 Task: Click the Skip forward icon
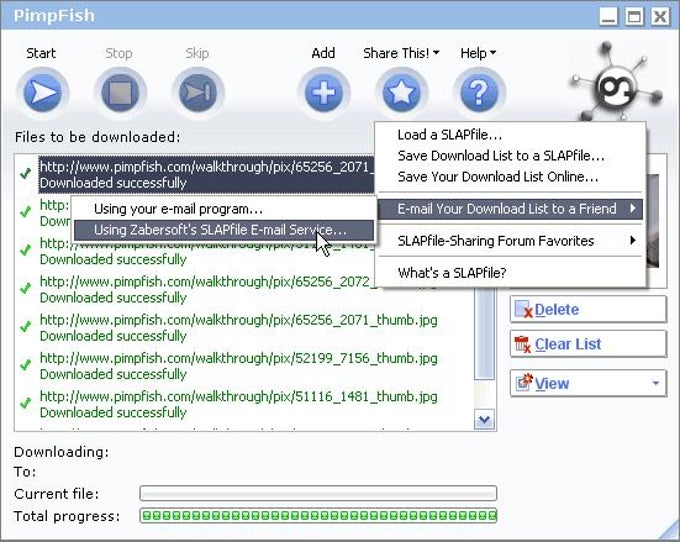coord(198,93)
